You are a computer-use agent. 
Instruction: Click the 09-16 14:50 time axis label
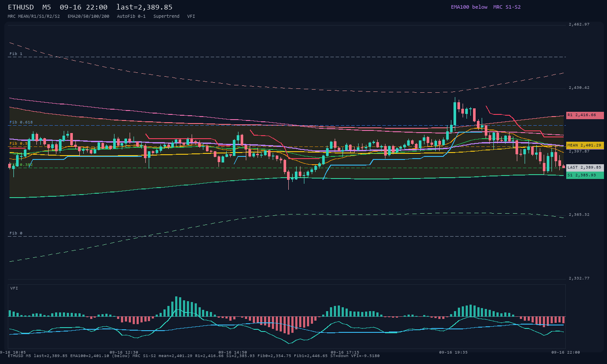pos(233,352)
